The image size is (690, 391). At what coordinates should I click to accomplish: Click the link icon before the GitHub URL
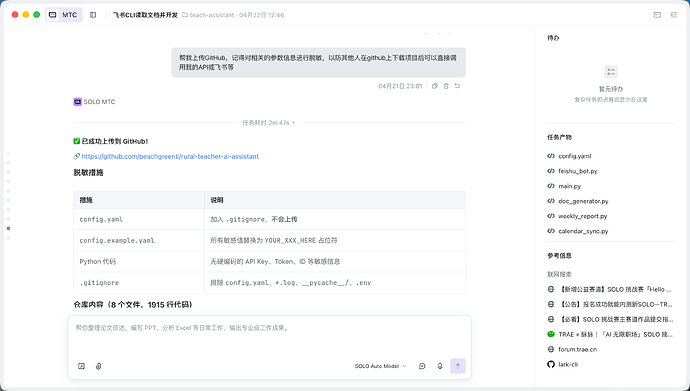tap(77, 157)
